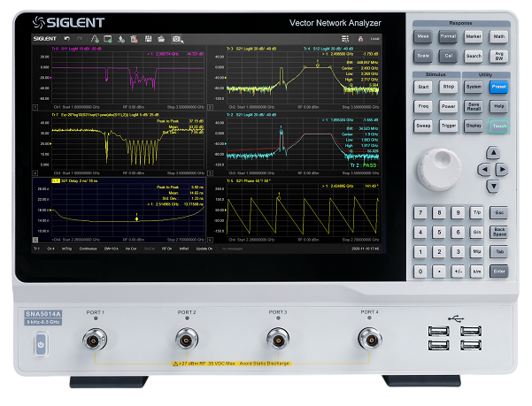Screen dimensions: 532x406
Task: Push the Trigger key
Action: coord(448,126)
